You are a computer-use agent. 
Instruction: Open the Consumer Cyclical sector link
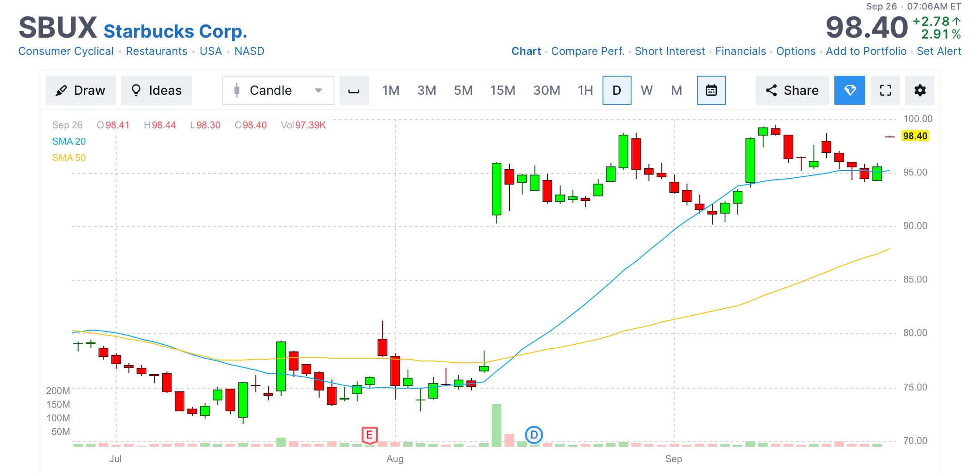click(x=66, y=51)
